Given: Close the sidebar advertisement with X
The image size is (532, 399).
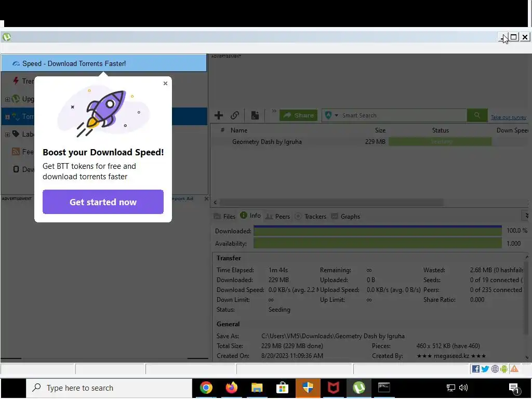Looking at the screenshot, I should (x=206, y=198).
